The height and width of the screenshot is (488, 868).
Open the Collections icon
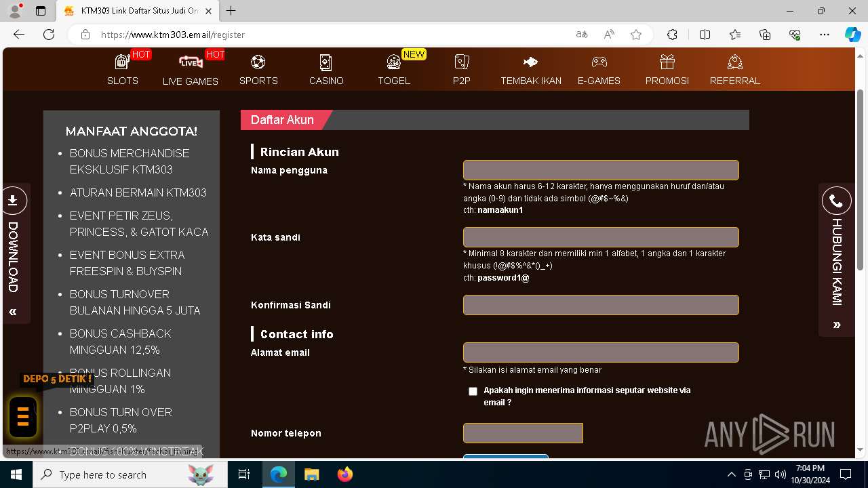coord(765,35)
